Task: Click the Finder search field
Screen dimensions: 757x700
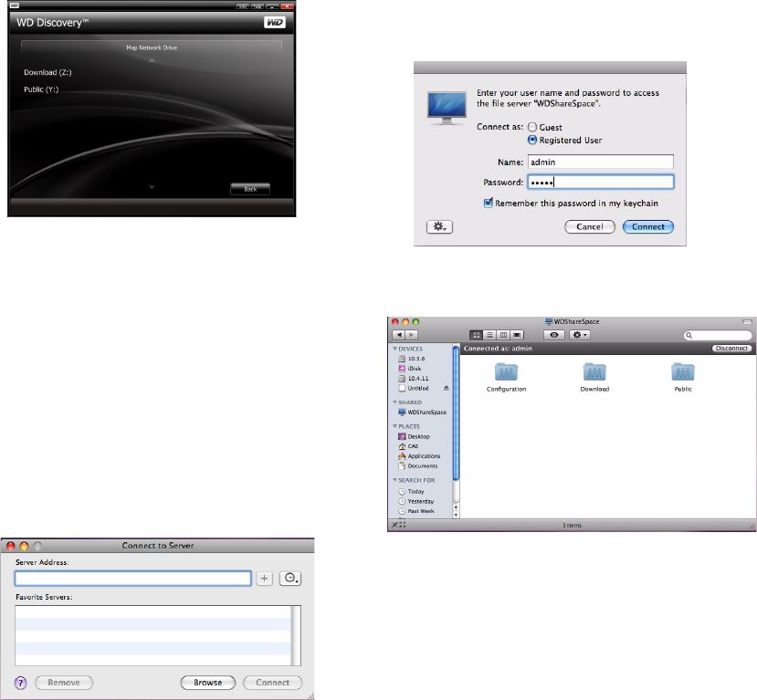Action: point(718,335)
